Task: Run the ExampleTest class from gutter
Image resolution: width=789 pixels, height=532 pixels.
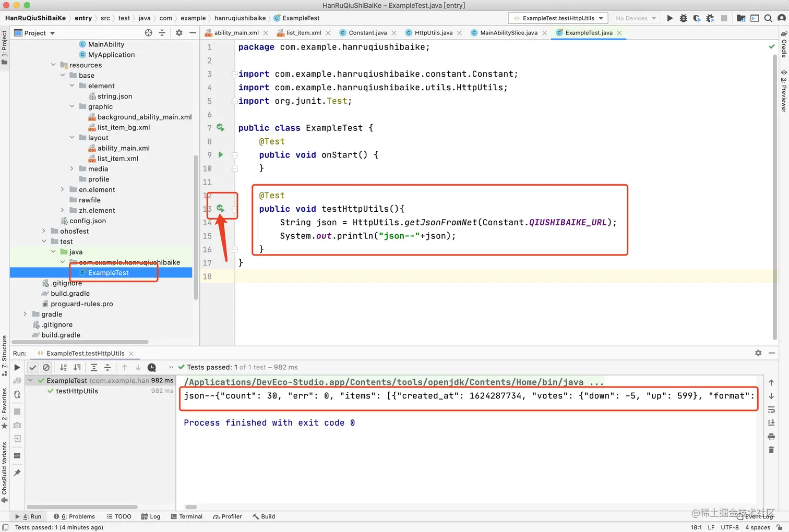Action: click(221, 128)
